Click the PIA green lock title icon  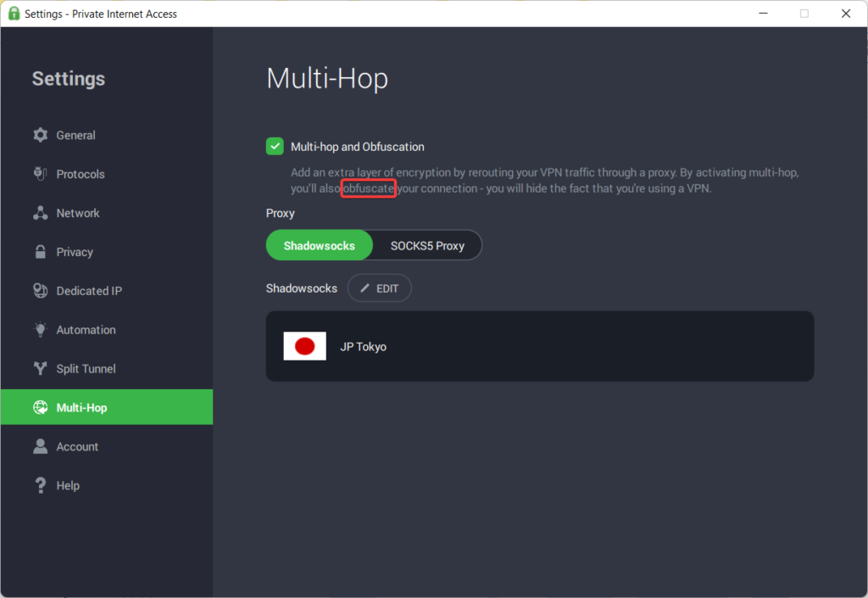tap(13, 14)
